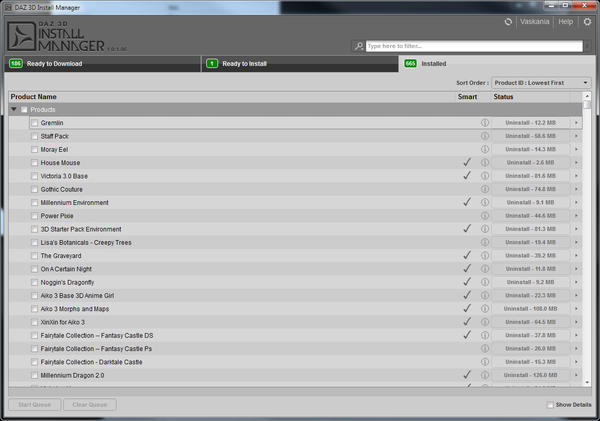Uninstall Aiko 3 Morphs and Maps

(531, 308)
